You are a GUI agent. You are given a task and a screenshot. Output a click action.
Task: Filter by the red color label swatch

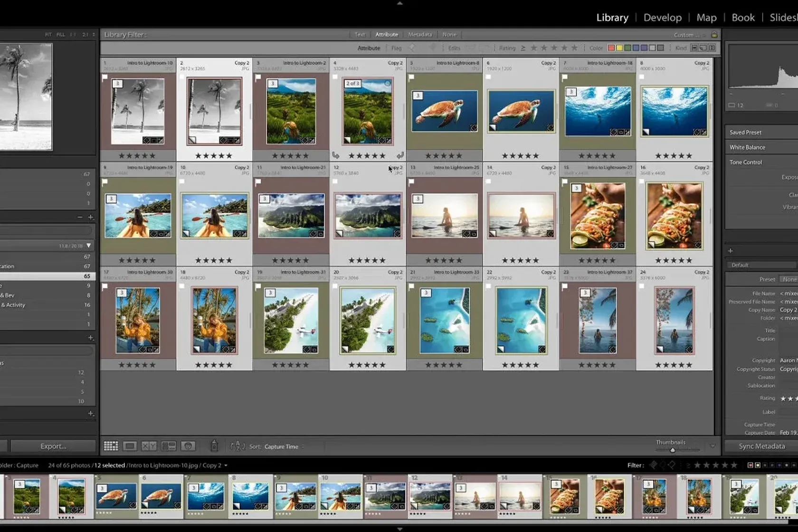(611, 48)
